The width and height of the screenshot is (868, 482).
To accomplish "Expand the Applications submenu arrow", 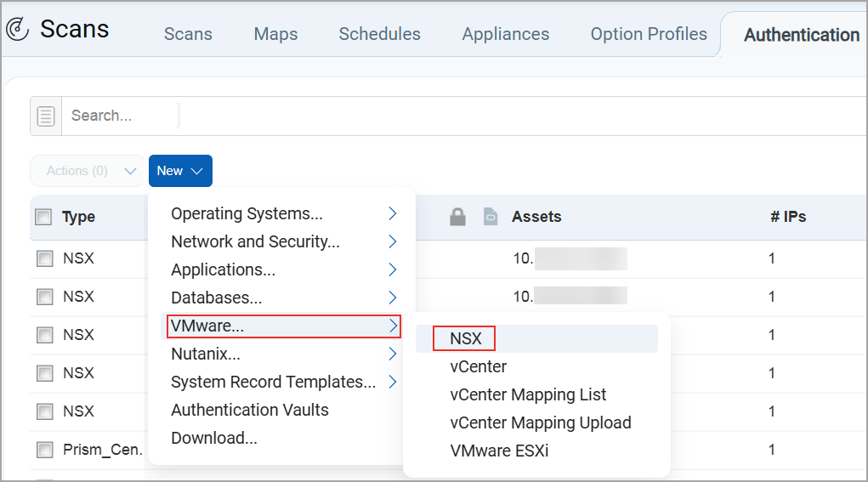I will [393, 269].
